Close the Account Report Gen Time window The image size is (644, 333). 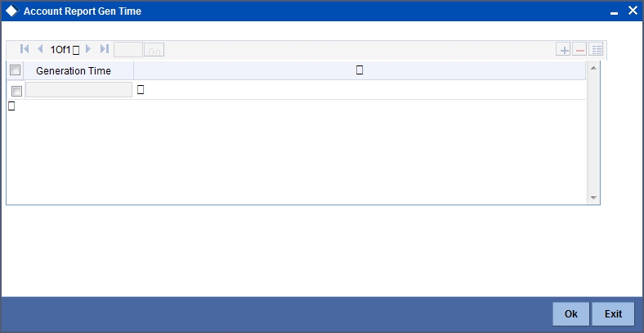point(633,11)
